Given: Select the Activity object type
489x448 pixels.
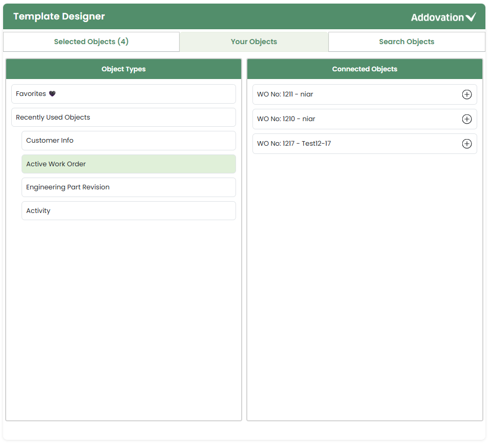Looking at the screenshot, I should (x=38, y=211).
